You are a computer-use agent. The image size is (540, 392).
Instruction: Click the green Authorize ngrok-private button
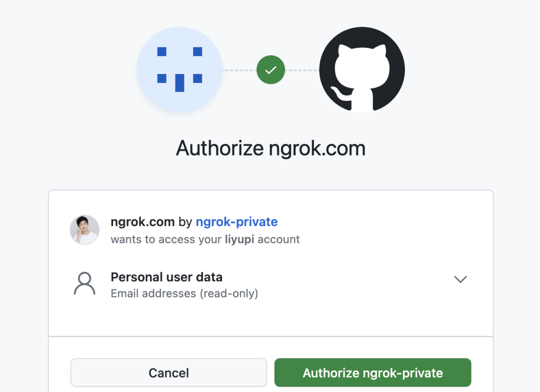click(x=372, y=372)
